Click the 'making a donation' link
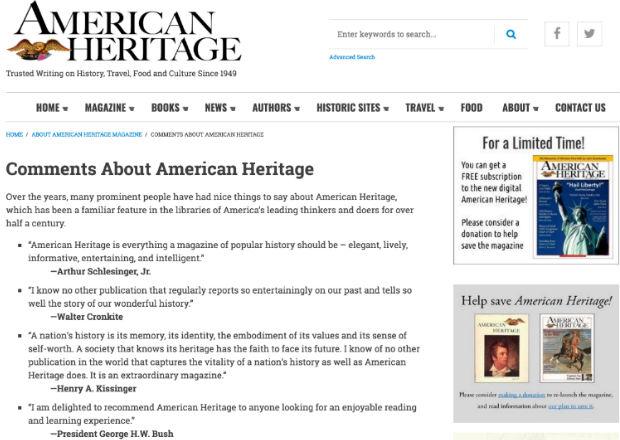The width and height of the screenshot is (620, 440). [522, 395]
